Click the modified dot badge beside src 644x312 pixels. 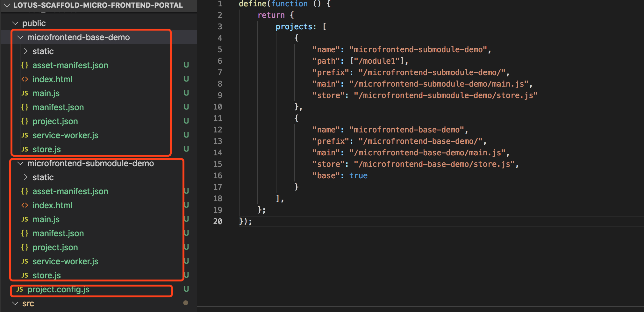(186, 303)
